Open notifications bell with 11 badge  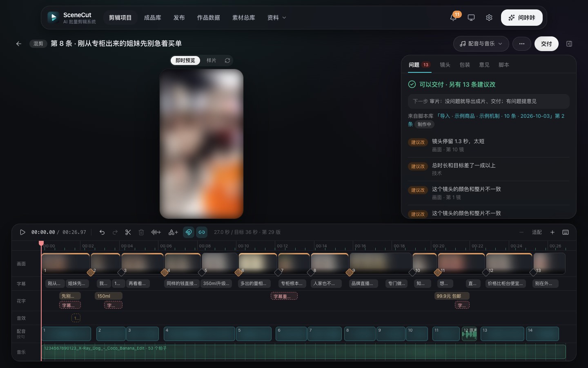point(453,18)
